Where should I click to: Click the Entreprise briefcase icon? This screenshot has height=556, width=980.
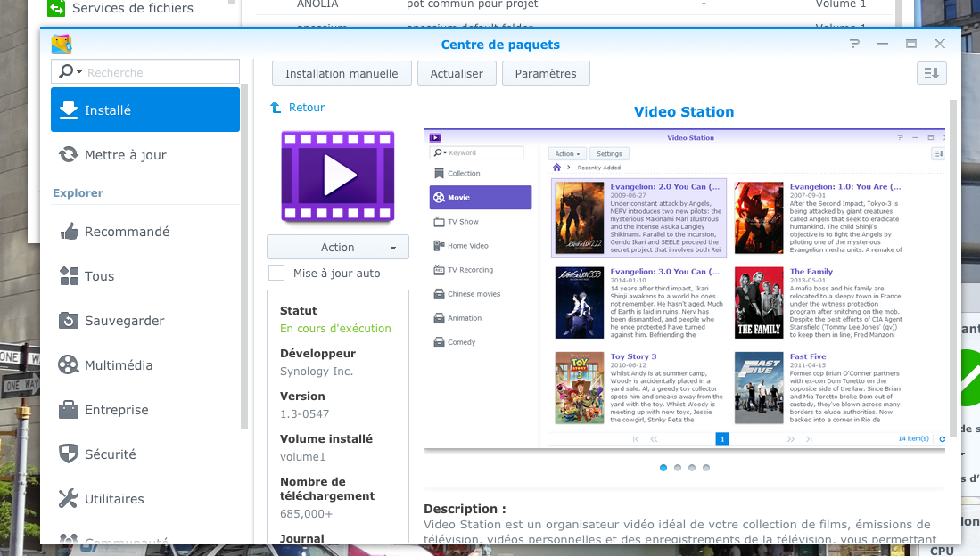click(69, 410)
